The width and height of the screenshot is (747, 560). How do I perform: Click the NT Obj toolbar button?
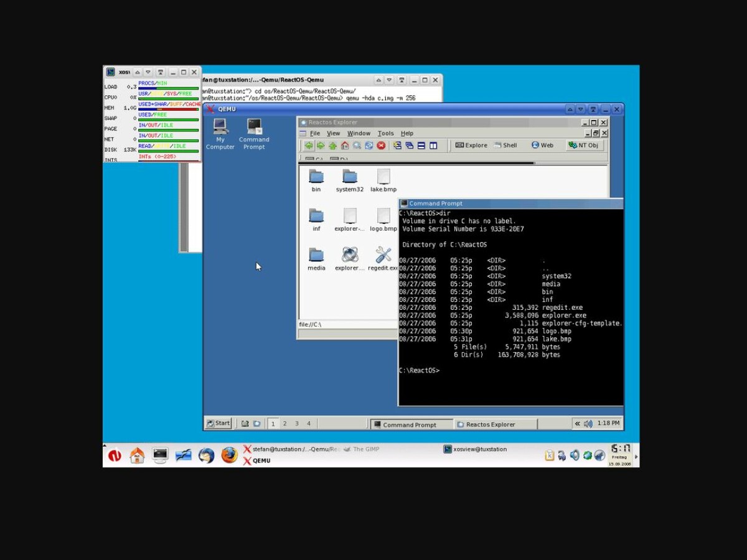(x=584, y=145)
